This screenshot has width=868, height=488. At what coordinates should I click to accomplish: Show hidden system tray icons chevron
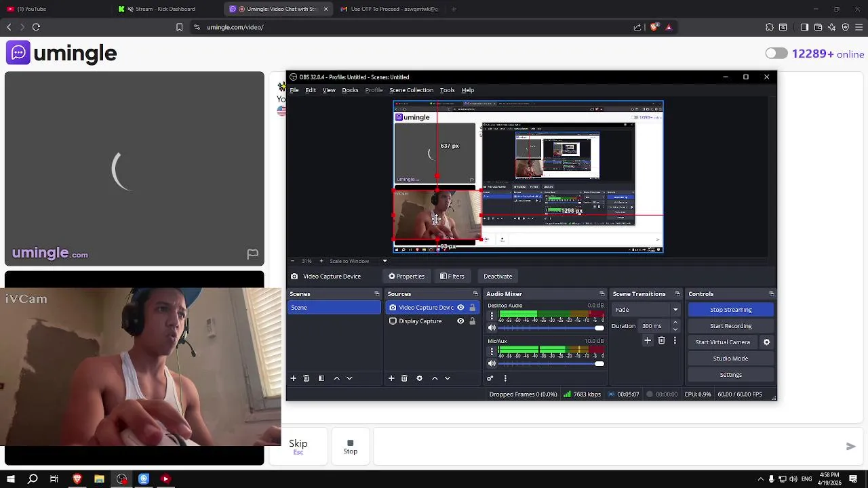(761, 479)
